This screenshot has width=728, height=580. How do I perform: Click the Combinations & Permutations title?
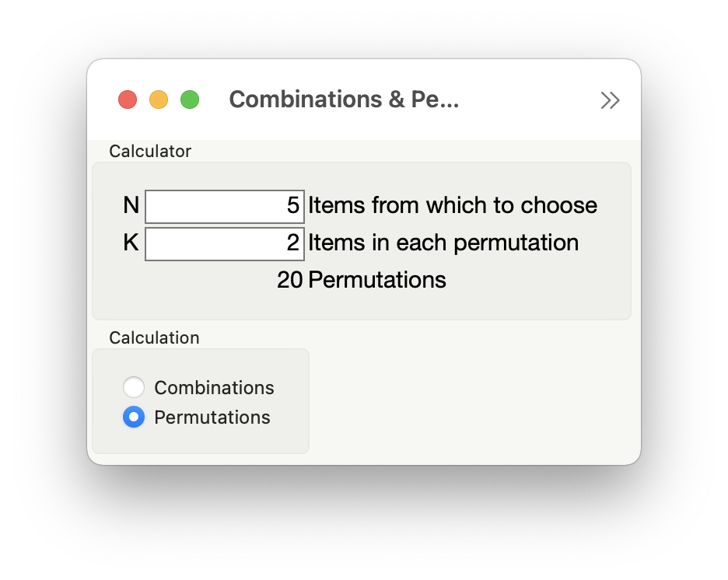pos(345,100)
